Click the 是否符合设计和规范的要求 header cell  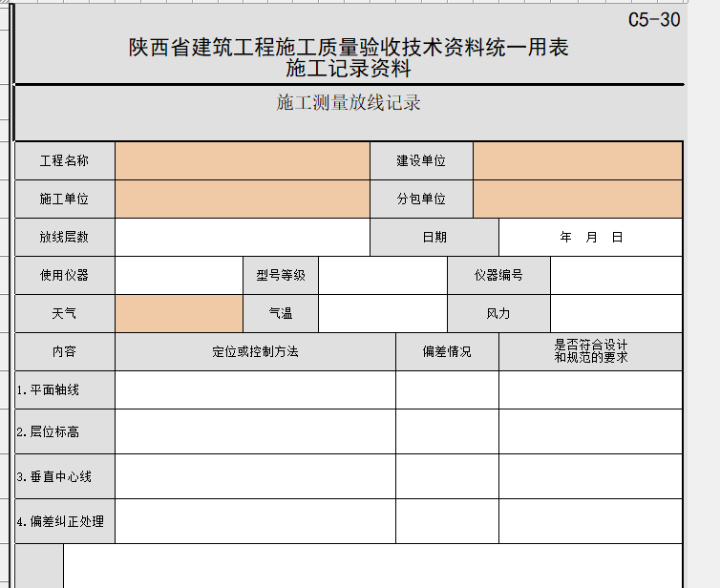[590, 351]
